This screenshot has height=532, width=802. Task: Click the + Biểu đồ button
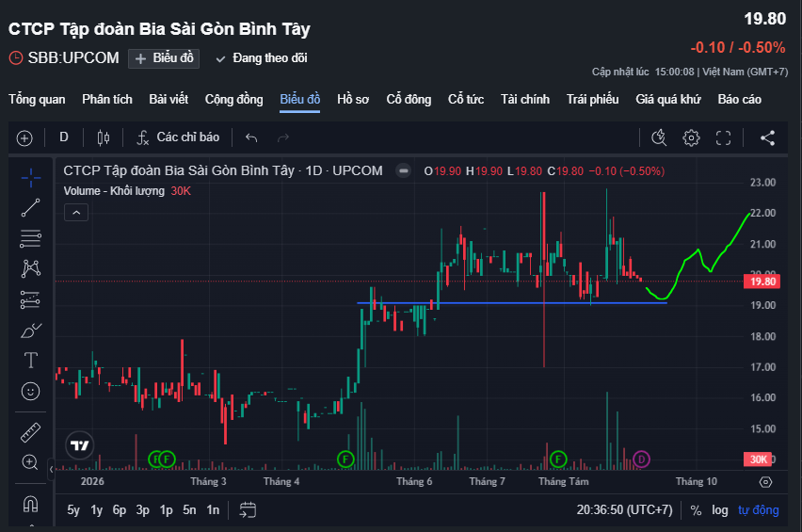coord(164,58)
